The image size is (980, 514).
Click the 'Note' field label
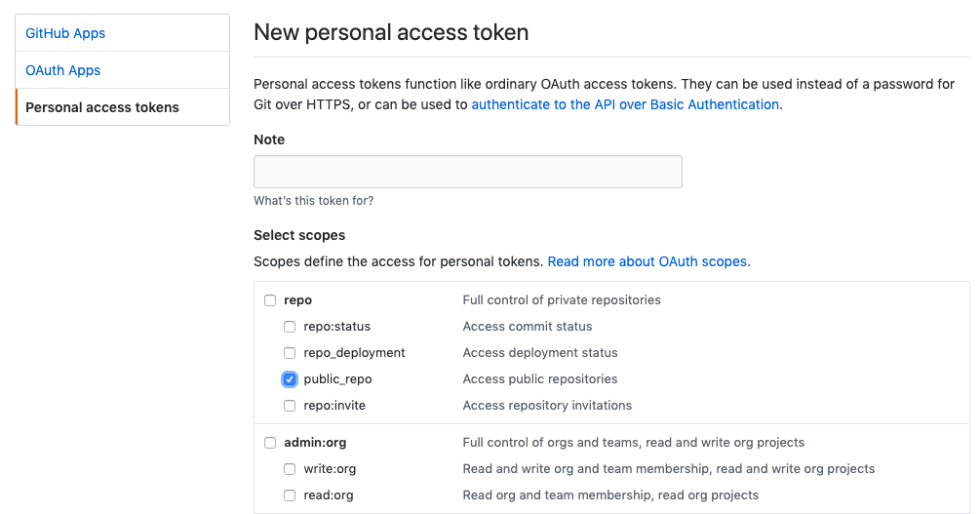point(269,139)
